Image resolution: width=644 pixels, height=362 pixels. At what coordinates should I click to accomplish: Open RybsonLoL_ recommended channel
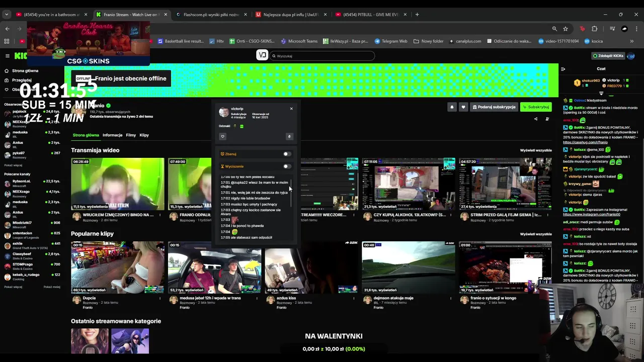click(x=32, y=183)
